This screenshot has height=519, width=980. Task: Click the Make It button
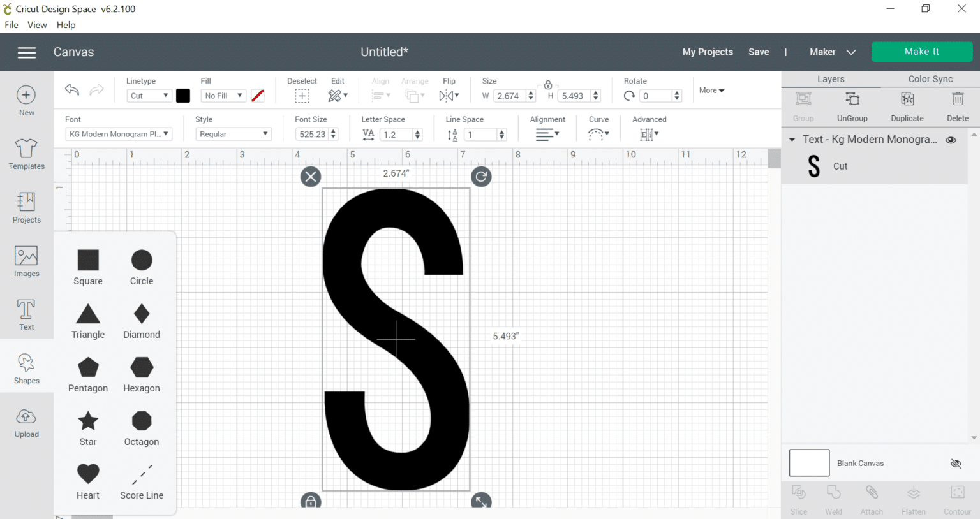click(921, 52)
